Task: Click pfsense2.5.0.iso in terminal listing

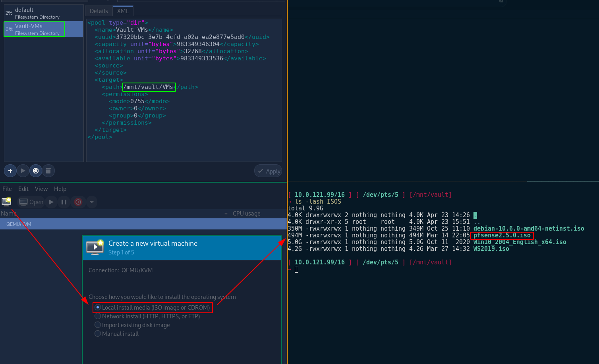Action: 502,235
